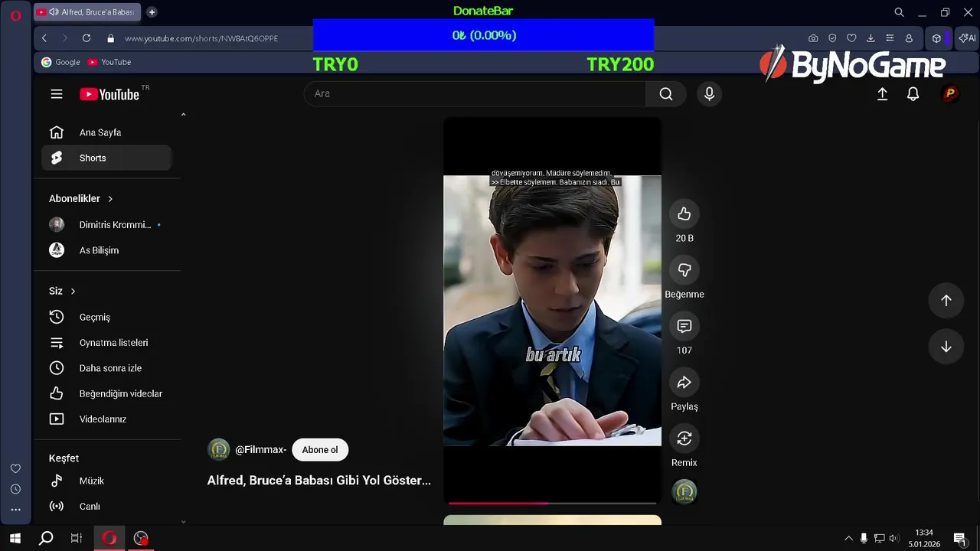The width and height of the screenshot is (980, 551).
Task: Expand the Abonelikler section chevron
Action: (110, 199)
